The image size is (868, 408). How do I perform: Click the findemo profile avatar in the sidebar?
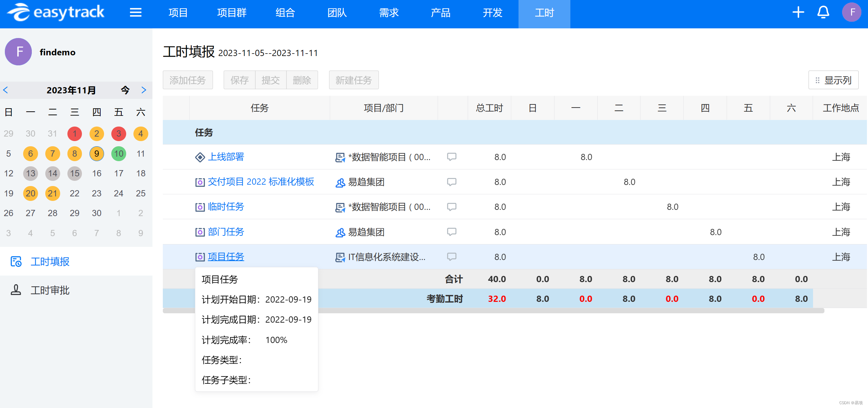click(18, 52)
